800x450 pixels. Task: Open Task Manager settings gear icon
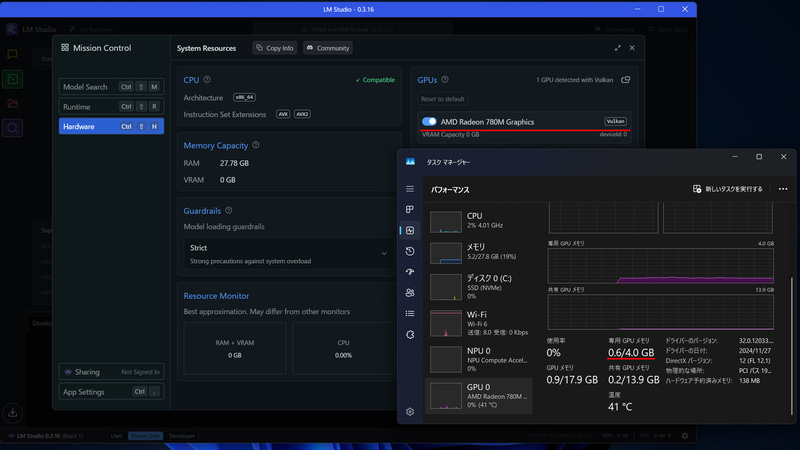click(410, 412)
